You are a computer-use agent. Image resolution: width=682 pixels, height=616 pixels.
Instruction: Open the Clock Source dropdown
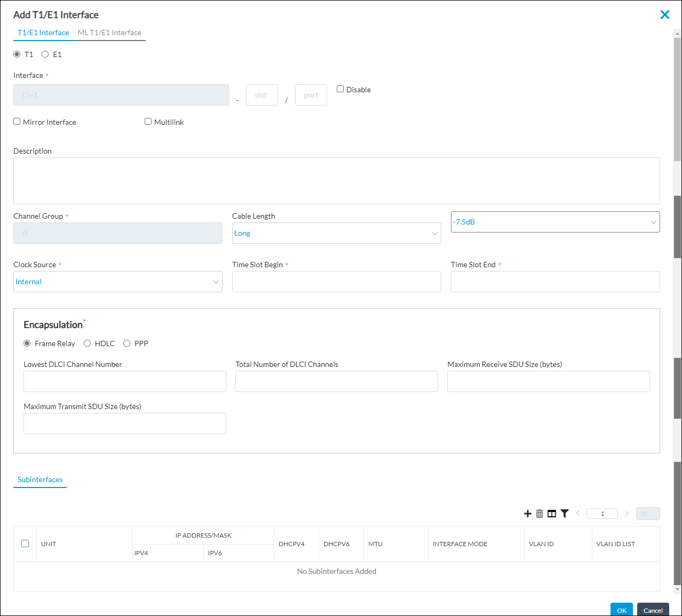117,282
